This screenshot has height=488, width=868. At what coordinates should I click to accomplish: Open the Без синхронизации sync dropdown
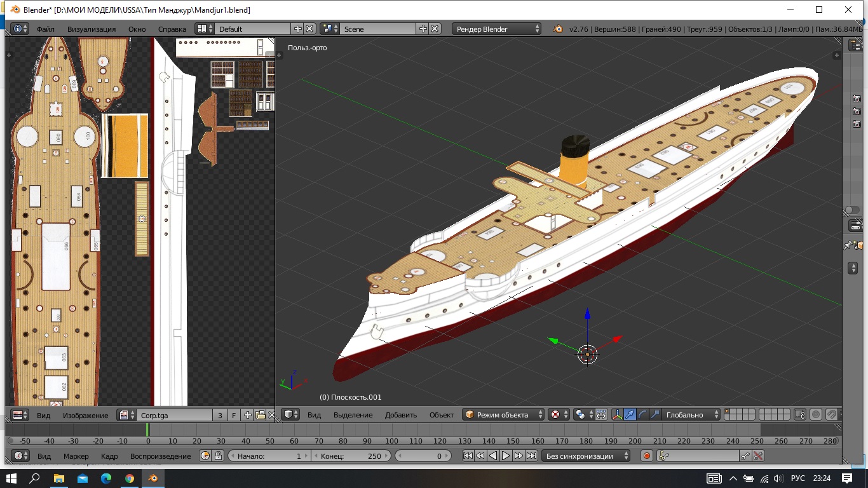point(587,456)
